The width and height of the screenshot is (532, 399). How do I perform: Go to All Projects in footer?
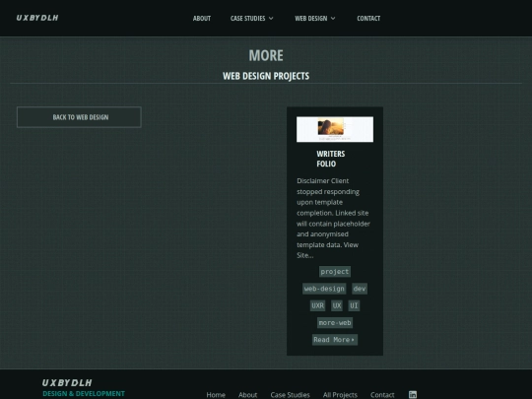click(x=340, y=395)
